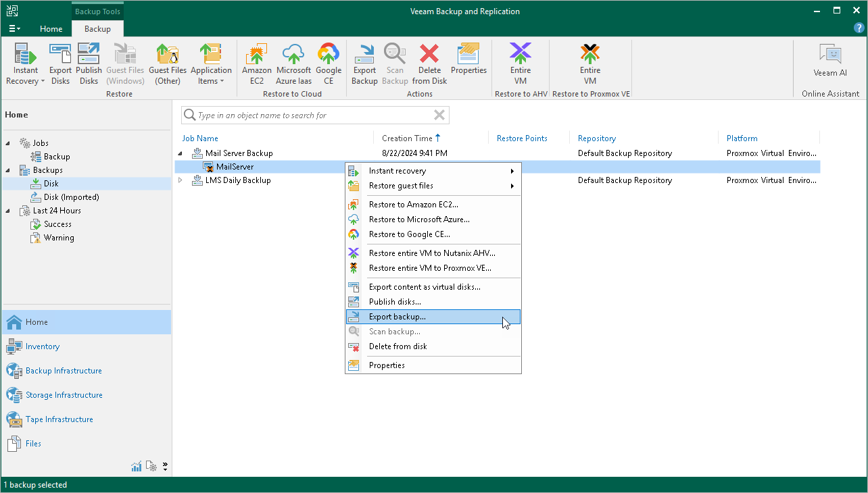The image size is (868, 493).
Task: Select the LMS Daily Backup job row
Action: (497, 180)
